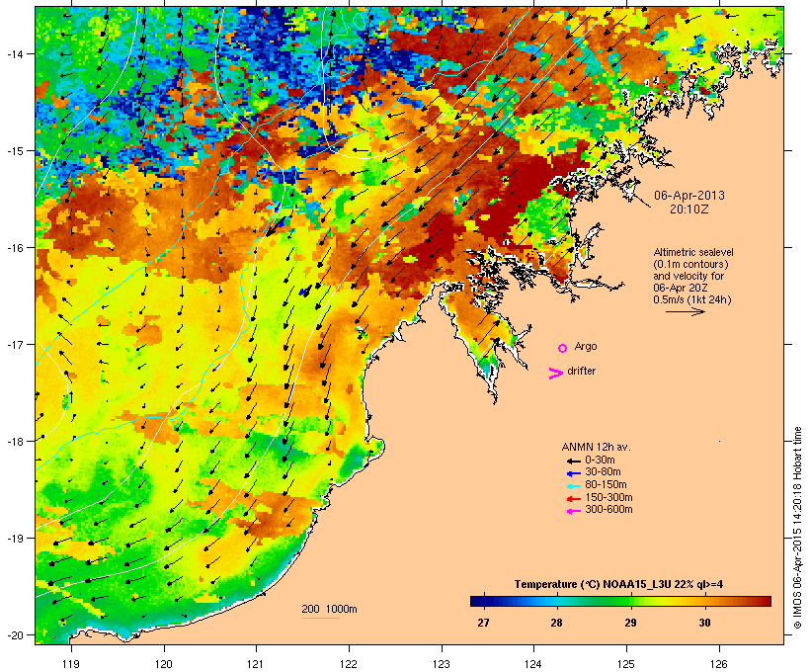Screen dimensions: 810x672
Task: Click the 125 longitude axis label
Action: coord(626,664)
